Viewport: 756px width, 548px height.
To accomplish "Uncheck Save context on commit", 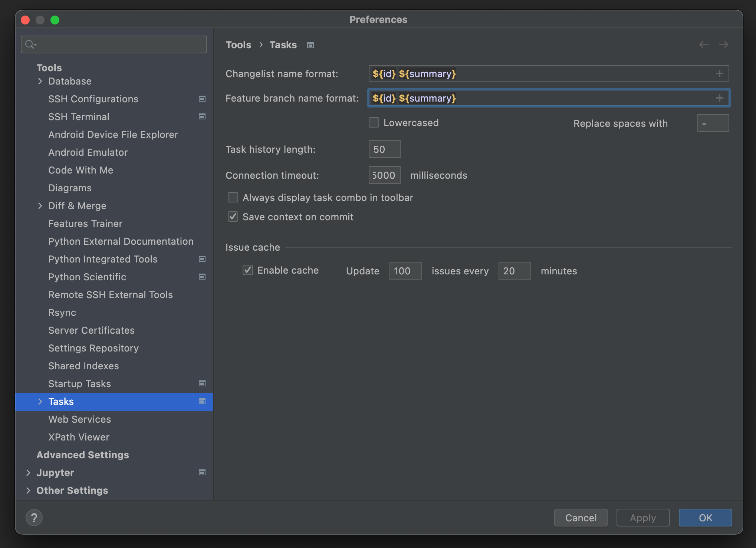I will 233,217.
